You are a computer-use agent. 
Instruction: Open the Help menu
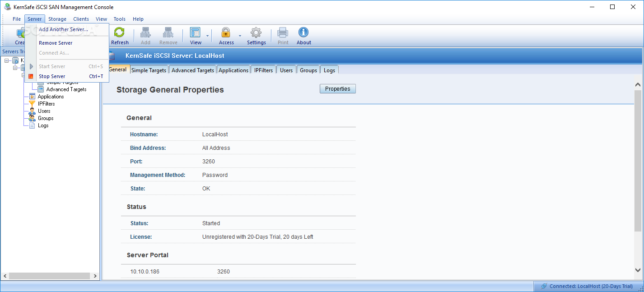(138, 19)
